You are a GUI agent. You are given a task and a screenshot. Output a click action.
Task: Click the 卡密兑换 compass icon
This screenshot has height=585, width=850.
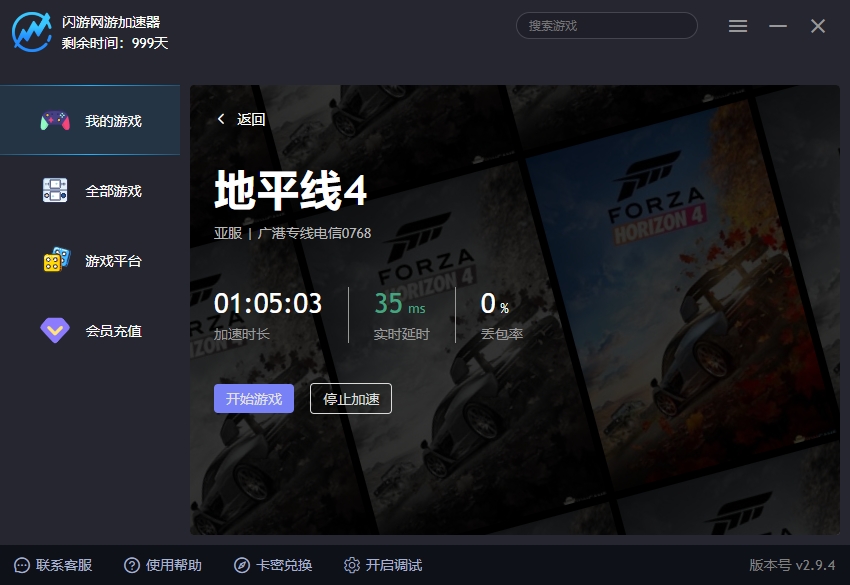click(x=242, y=565)
